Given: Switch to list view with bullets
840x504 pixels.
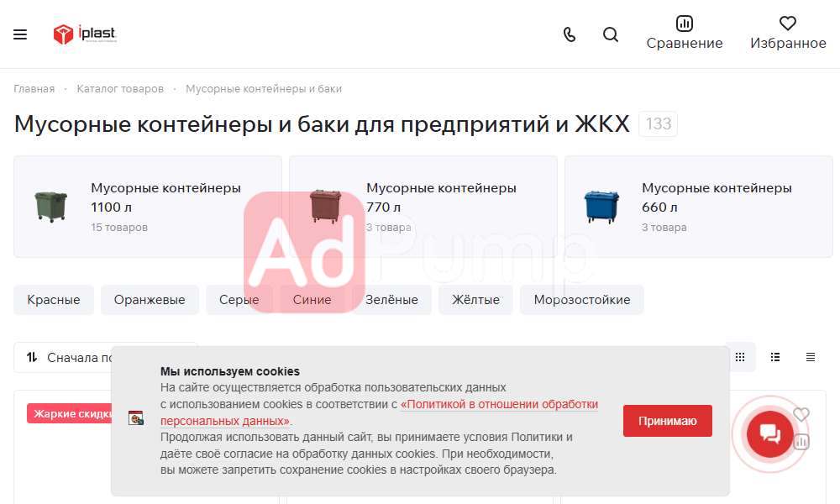Looking at the screenshot, I should pyautogui.click(x=775, y=357).
